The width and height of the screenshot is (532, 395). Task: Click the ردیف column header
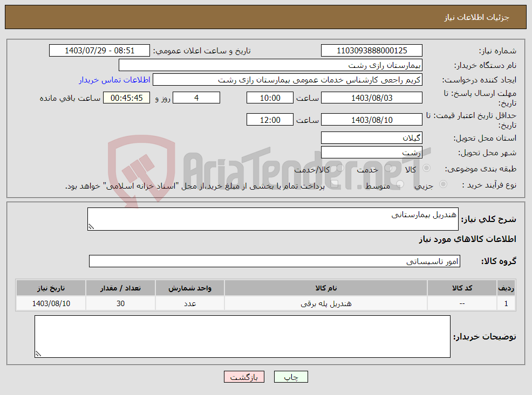coord(506,288)
